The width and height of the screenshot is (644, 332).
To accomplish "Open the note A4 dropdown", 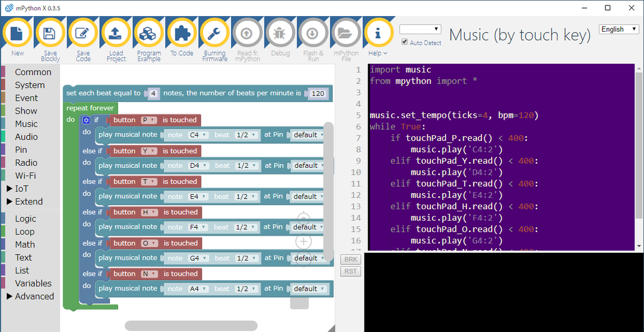I will pyautogui.click(x=198, y=289).
